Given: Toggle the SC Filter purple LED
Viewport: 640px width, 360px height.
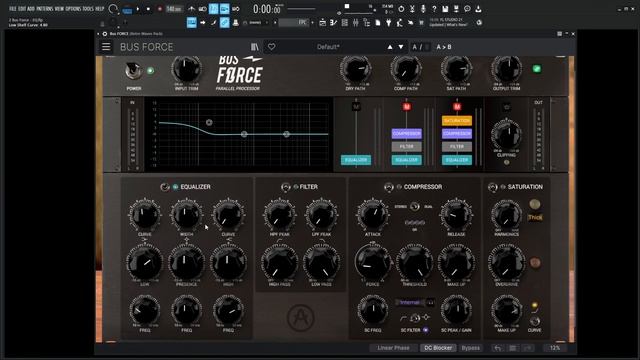Looking at the screenshot, I should (x=425, y=330).
